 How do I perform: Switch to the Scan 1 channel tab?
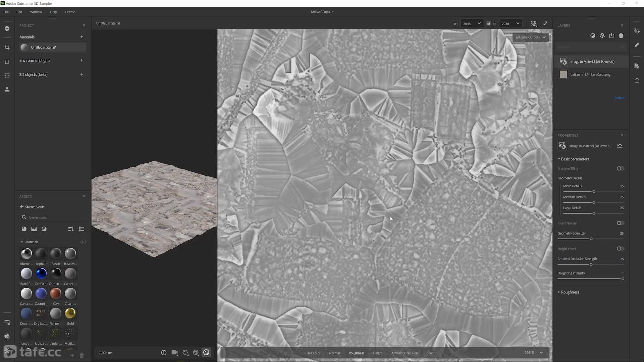click(431, 353)
